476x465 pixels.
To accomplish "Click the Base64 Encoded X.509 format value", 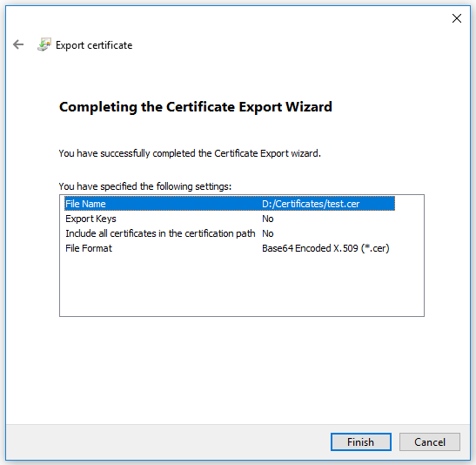I will pyautogui.click(x=325, y=248).
